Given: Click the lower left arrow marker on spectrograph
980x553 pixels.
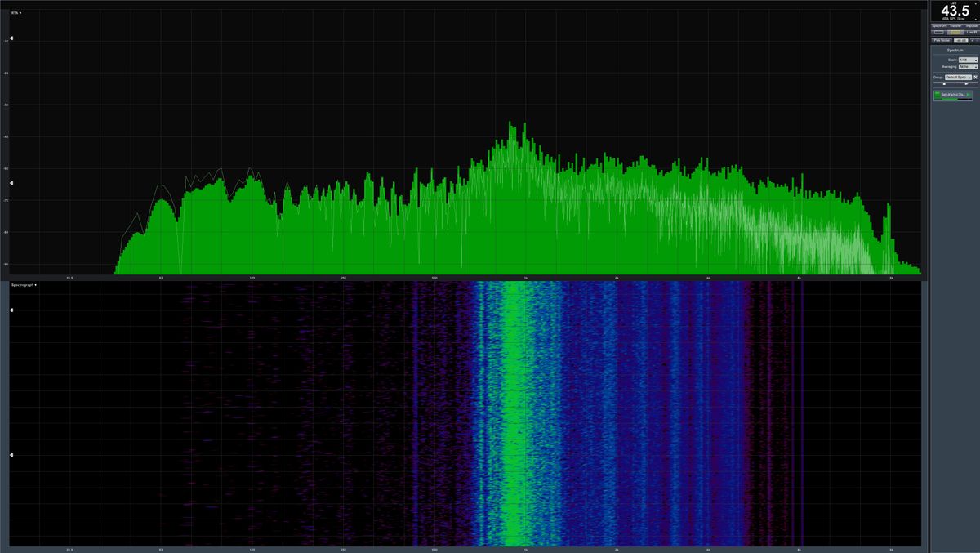Looking at the screenshot, I should [11, 455].
